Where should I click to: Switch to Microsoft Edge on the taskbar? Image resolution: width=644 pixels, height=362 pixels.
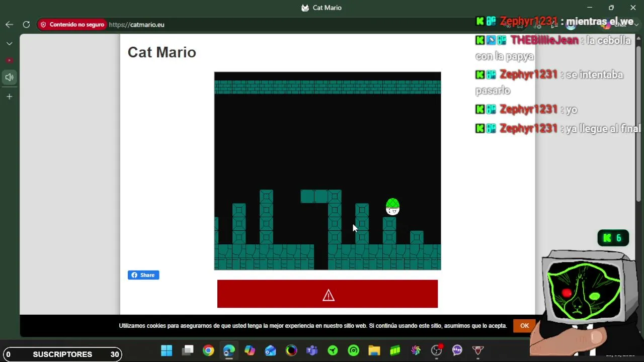pyautogui.click(x=229, y=350)
